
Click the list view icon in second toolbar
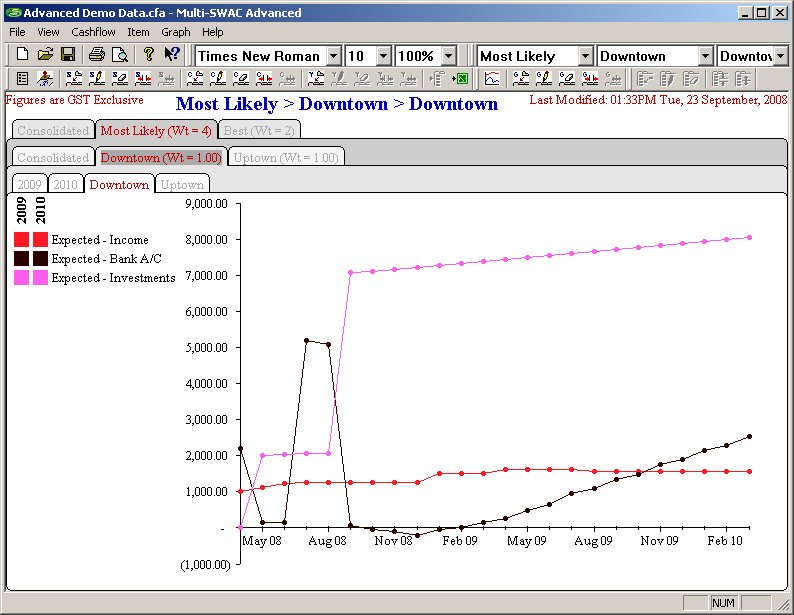[x=22, y=78]
